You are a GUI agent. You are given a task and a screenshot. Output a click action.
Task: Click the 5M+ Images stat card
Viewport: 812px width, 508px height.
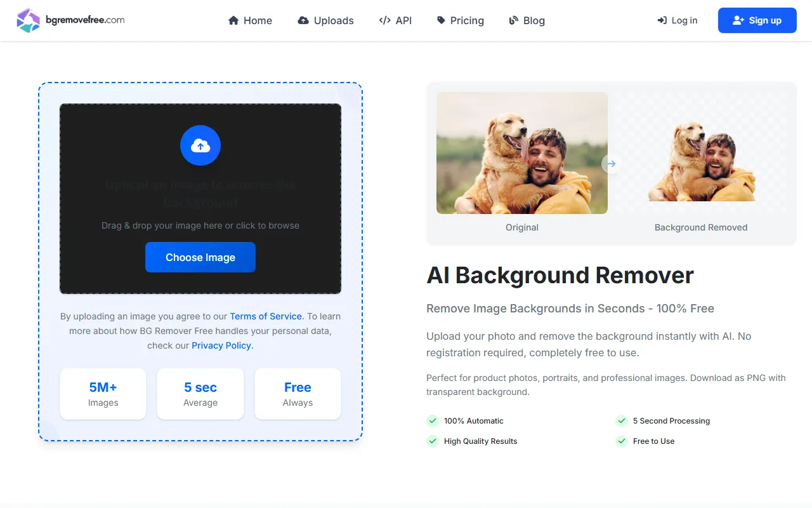point(103,394)
